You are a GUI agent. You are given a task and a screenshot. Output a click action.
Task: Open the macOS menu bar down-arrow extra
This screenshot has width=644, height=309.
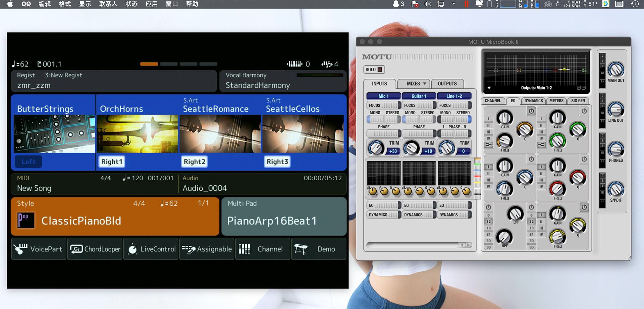pyautogui.click(x=453, y=4)
